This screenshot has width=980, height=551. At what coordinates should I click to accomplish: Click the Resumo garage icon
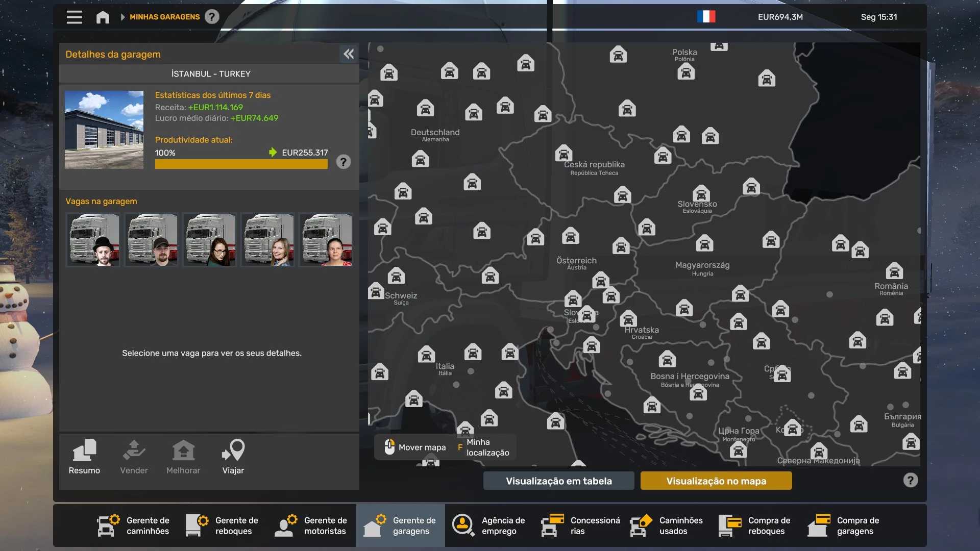pos(84,457)
